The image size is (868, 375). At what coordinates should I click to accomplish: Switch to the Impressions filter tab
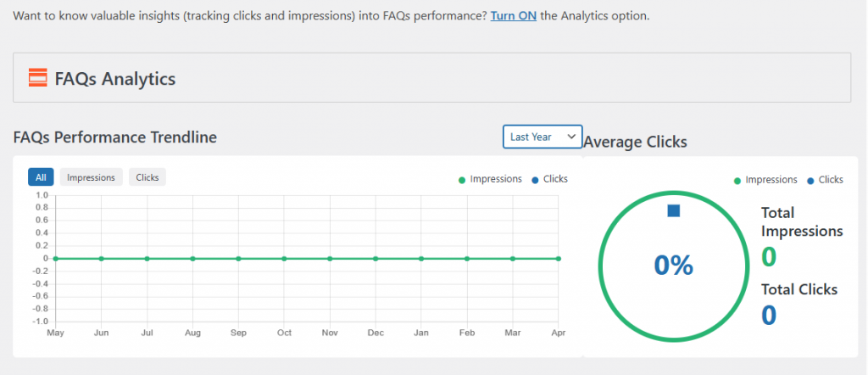91,177
